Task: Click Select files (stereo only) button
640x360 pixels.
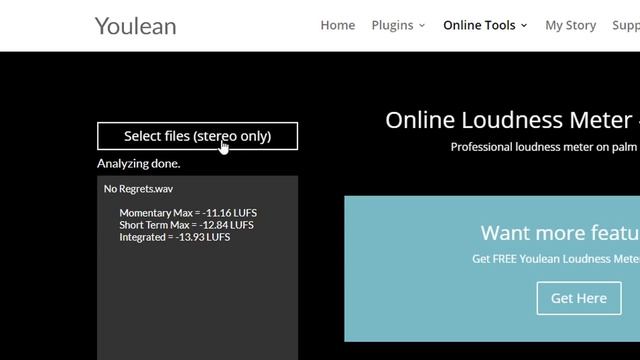Action: (198, 136)
